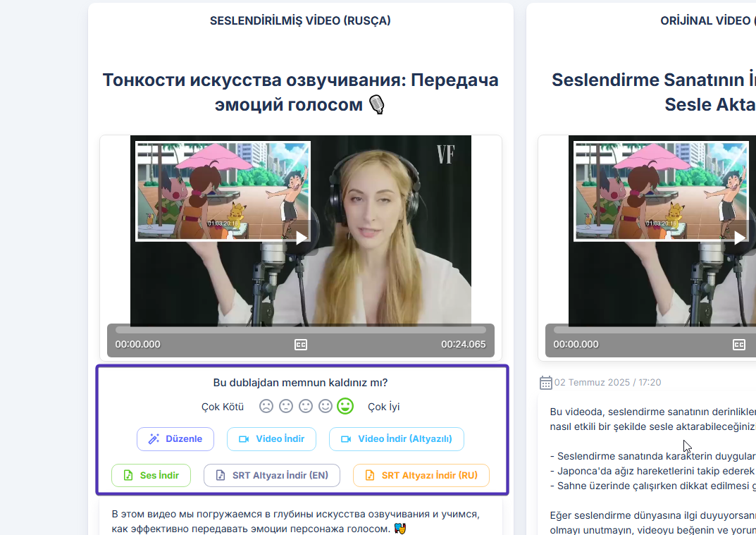
Task: Play the original video on the right
Action: pos(739,238)
